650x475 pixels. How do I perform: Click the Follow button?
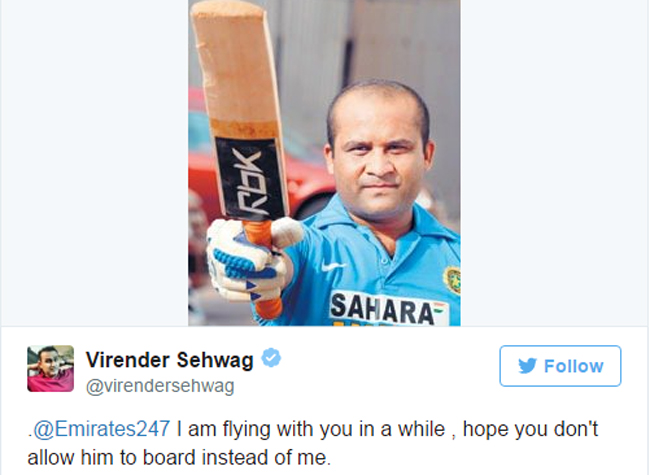tap(560, 366)
